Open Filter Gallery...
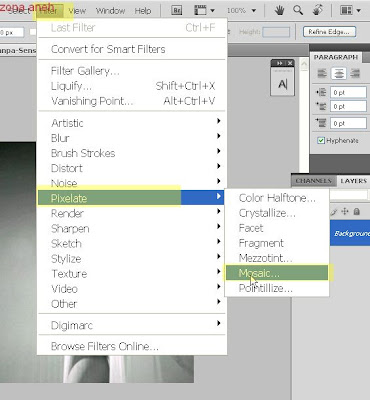The image size is (370, 400). [x=132, y=71]
